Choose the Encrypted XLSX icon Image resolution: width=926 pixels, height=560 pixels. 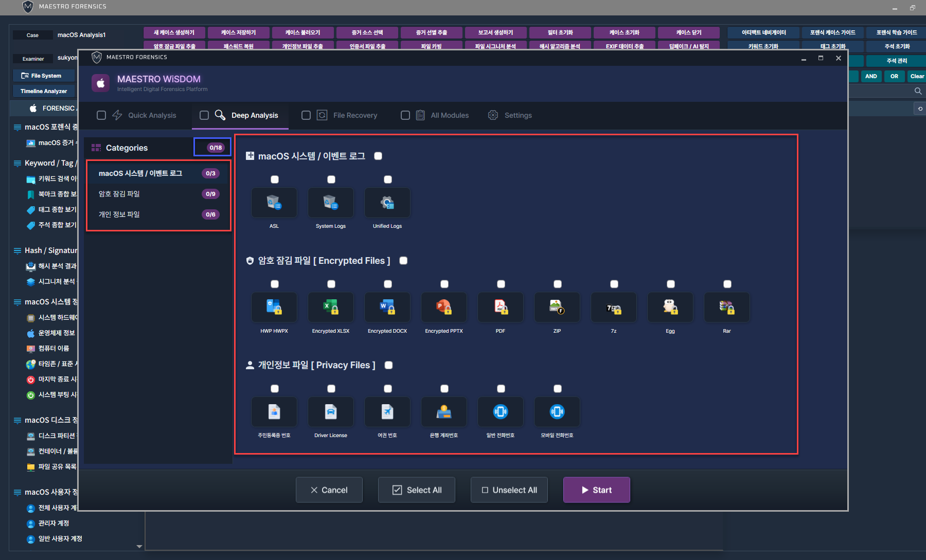[x=331, y=308]
